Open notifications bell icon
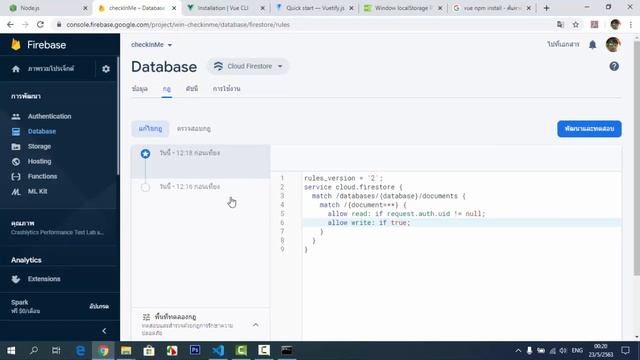Screen dimensions: 640x360 click(593, 45)
